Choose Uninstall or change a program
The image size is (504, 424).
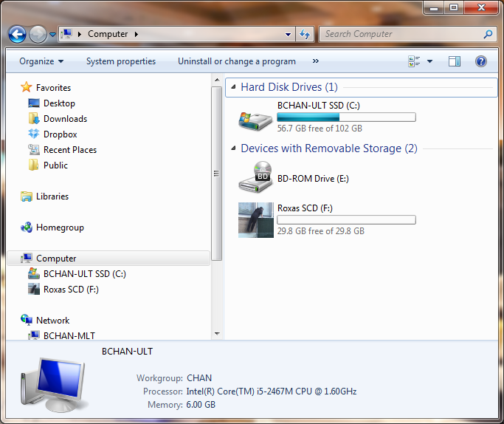237,61
